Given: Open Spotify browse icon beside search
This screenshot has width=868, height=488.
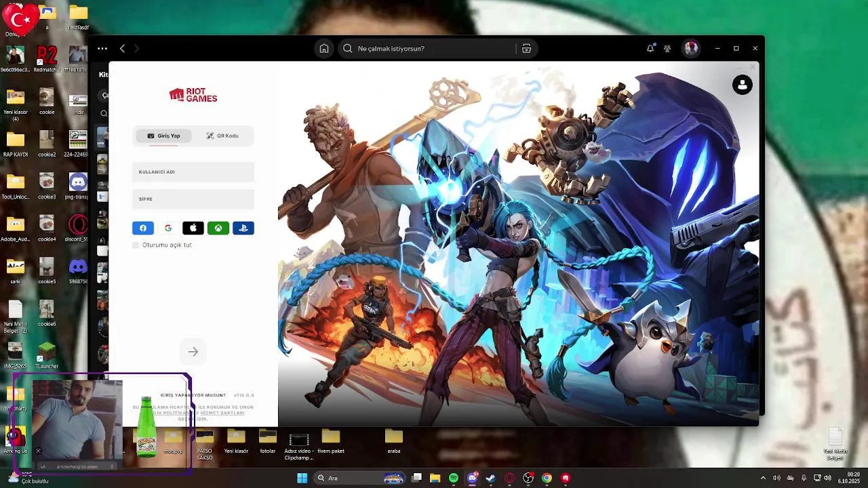Looking at the screenshot, I should coord(526,48).
